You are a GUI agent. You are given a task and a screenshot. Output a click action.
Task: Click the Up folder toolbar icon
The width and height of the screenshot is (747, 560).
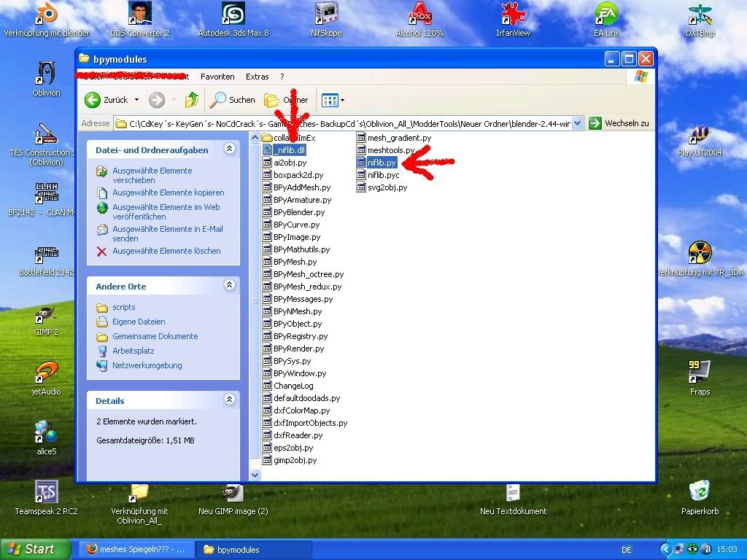pyautogui.click(x=192, y=100)
